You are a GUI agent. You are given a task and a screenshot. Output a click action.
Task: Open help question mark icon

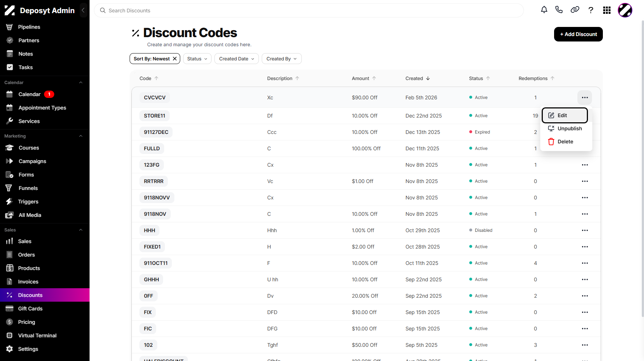pos(591,10)
